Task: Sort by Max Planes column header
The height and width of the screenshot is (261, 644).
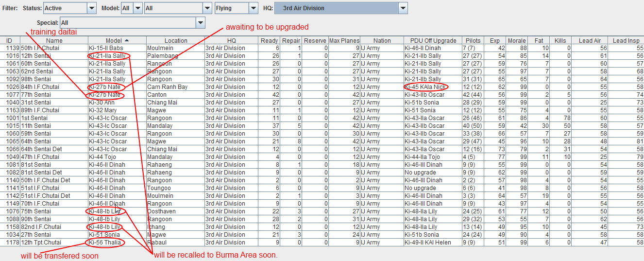Action: coord(344,40)
